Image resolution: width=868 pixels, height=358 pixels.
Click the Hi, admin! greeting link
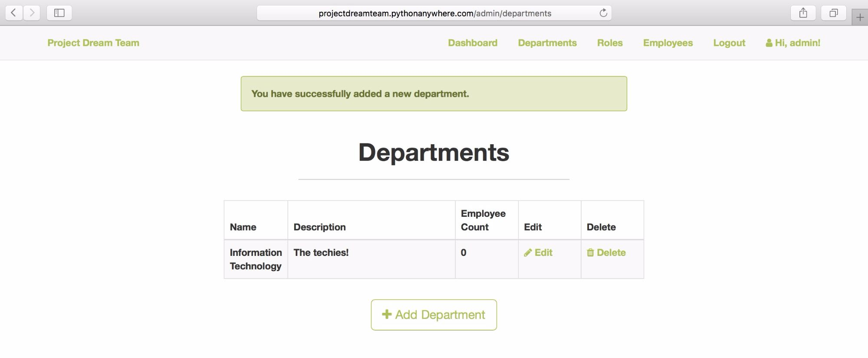(793, 43)
